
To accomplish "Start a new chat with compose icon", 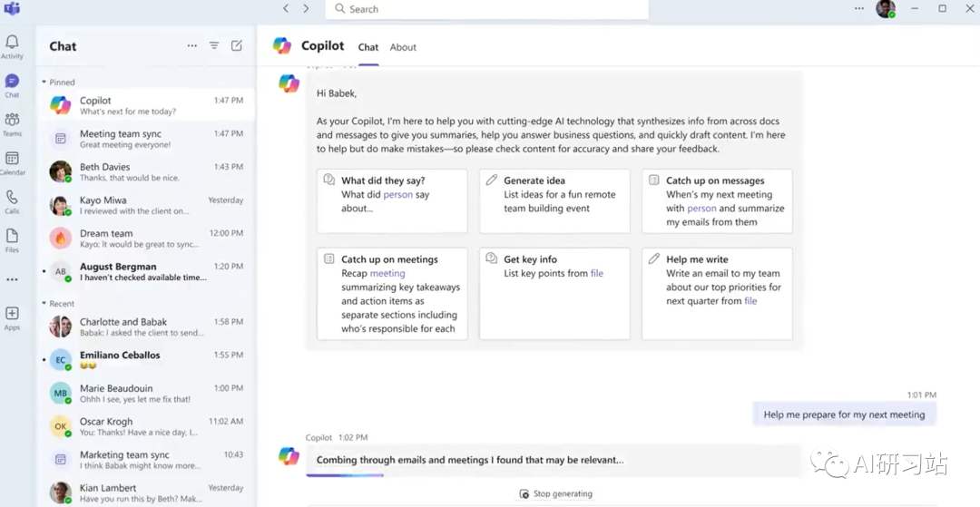I will [237, 45].
